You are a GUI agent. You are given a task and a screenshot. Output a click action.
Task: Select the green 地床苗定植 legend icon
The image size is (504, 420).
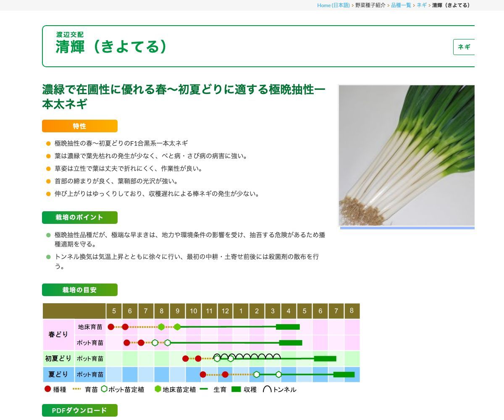157,390
